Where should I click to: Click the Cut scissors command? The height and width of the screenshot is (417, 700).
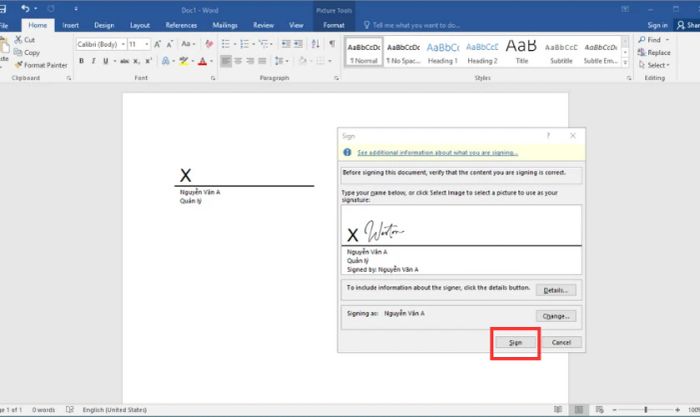[25, 40]
